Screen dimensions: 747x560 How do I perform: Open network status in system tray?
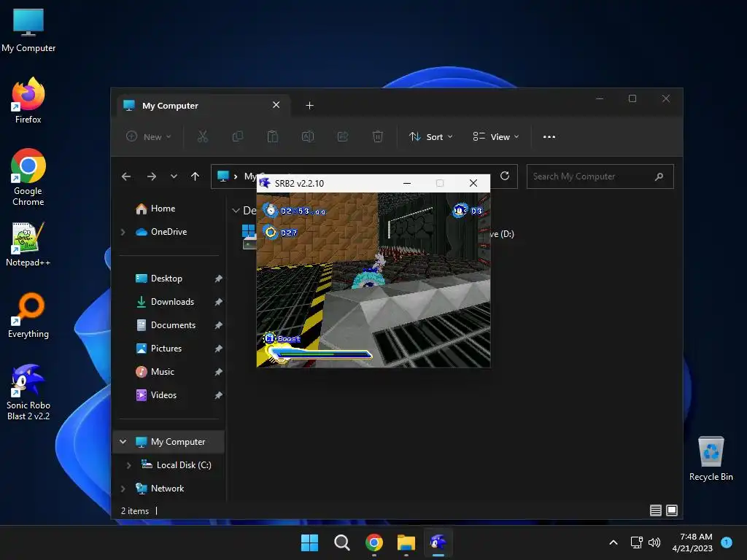636,542
